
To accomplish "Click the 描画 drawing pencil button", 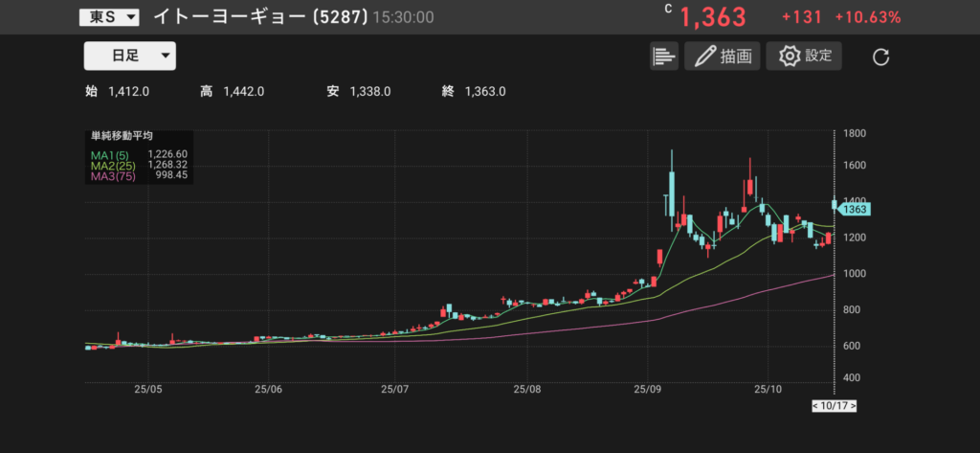I will click(x=722, y=57).
